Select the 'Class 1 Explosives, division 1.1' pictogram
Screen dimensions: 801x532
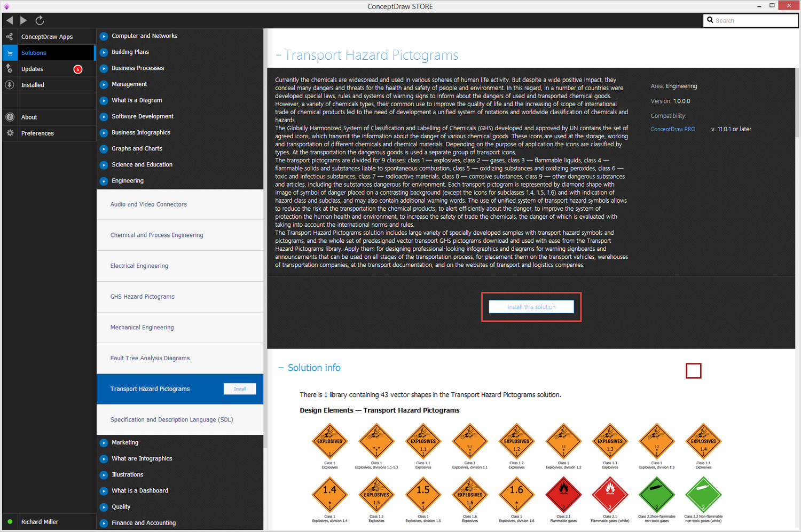tap(470, 441)
